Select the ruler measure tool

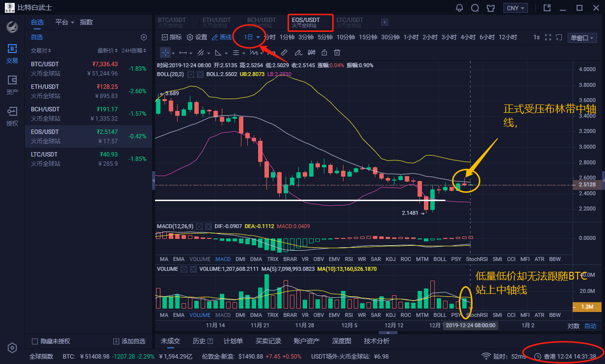pyautogui.click(x=284, y=52)
